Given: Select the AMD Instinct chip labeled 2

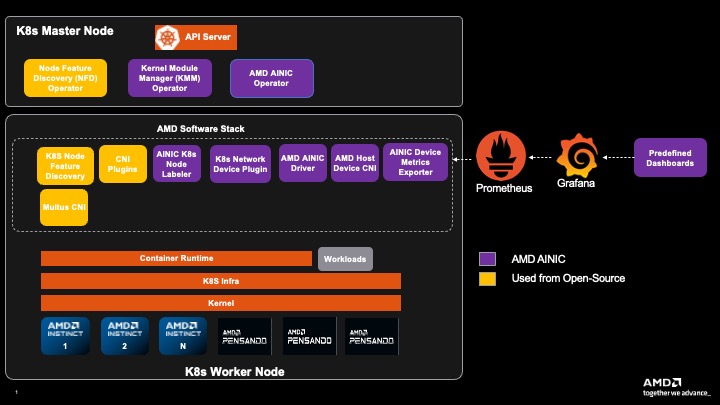Looking at the screenshot, I should point(125,336).
